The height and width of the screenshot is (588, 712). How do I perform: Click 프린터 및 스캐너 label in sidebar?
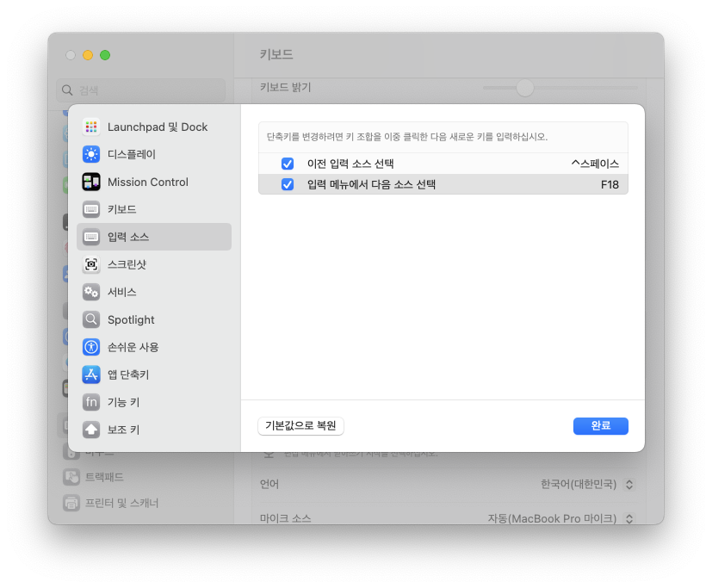point(121,503)
